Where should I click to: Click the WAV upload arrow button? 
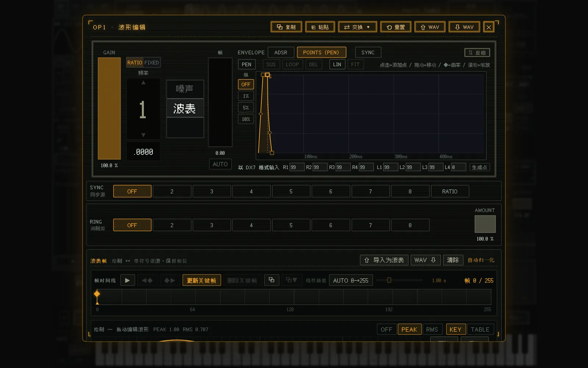coord(430,27)
